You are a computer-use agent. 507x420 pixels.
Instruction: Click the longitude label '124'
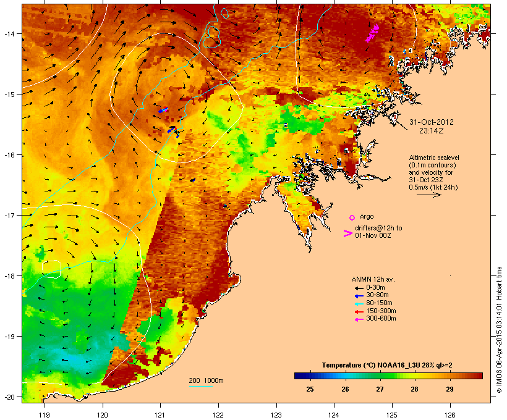tap(334, 415)
